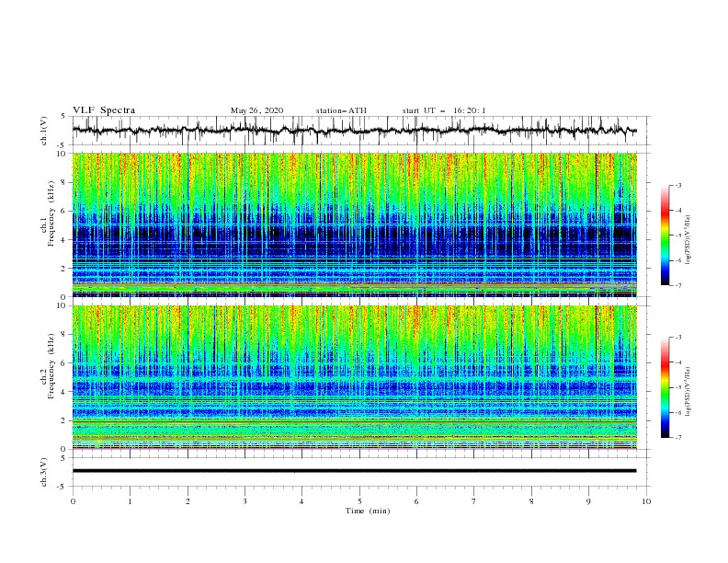Click the "6" kHz tick on ch.2 spectrogram
This screenshot has width=728, height=563.
[x=63, y=363]
